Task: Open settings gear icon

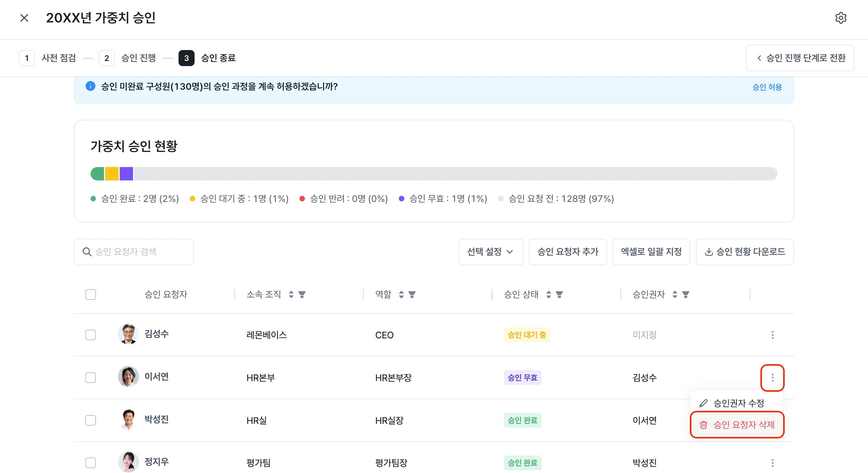Action: (x=841, y=18)
